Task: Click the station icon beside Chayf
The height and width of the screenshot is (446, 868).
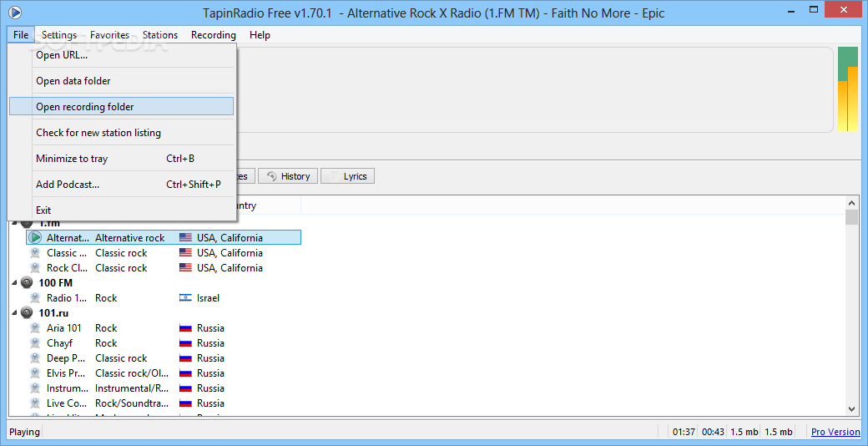Action: pyautogui.click(x=35, y=343)
